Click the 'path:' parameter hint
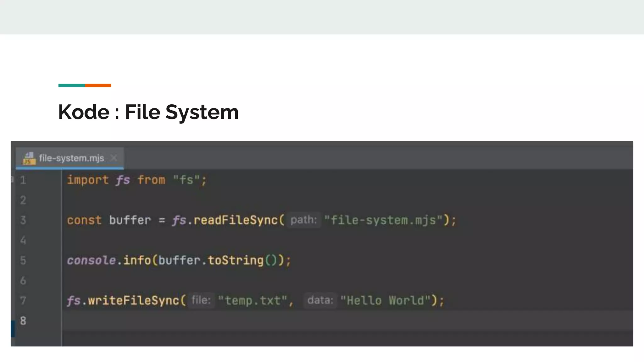The image size is (644, 362). point(303,220)
